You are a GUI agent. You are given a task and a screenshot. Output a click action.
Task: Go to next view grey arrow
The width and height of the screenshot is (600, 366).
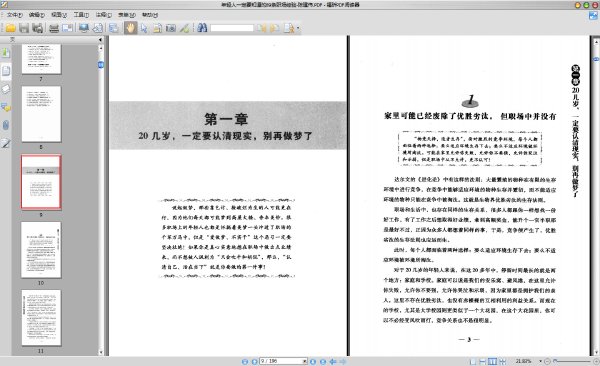click(342, 361)
